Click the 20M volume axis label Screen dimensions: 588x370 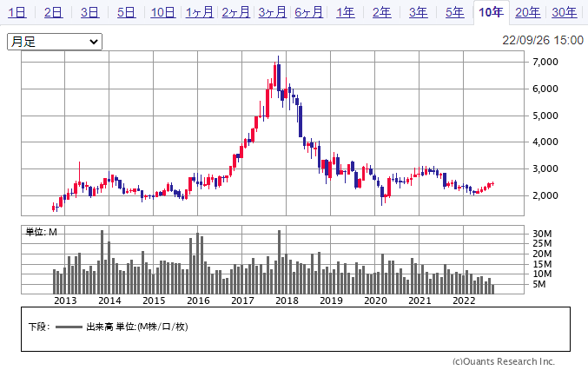[542, 254]
